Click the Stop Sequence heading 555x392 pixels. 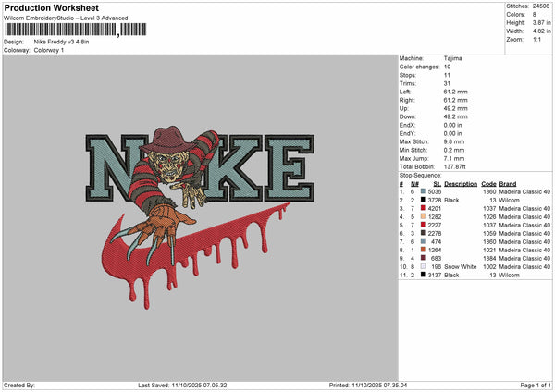click(421, 175)
